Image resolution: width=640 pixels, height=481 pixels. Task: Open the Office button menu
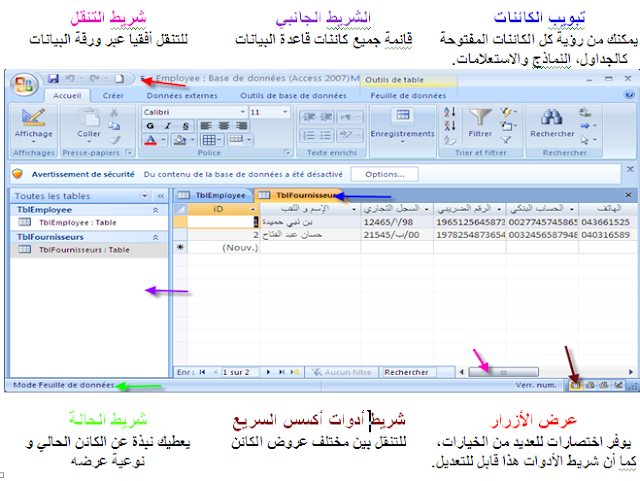[x=24, y=84]
